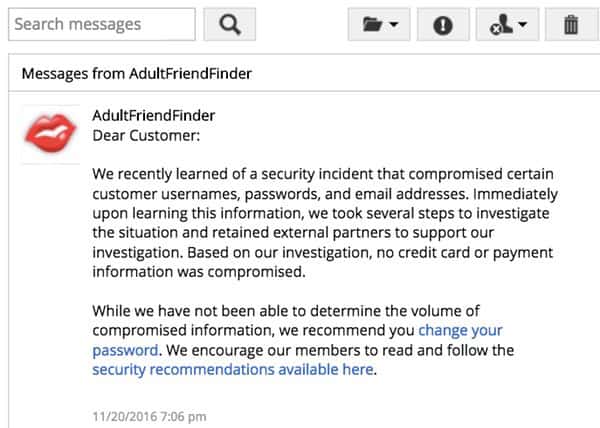Expand the block user dropdown arrow
This screenshot has width=600, height=428.
pyautogui.click(x=524, y=26)
